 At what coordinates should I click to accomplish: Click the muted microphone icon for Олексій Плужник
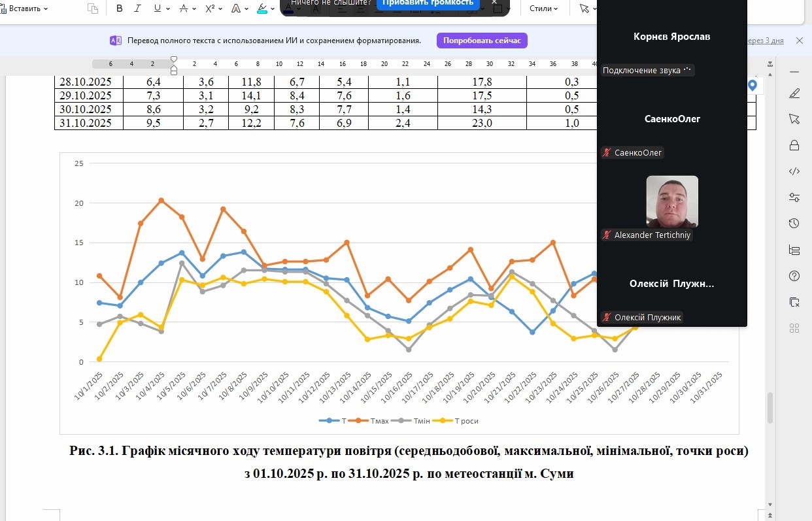tap(607, 317)
